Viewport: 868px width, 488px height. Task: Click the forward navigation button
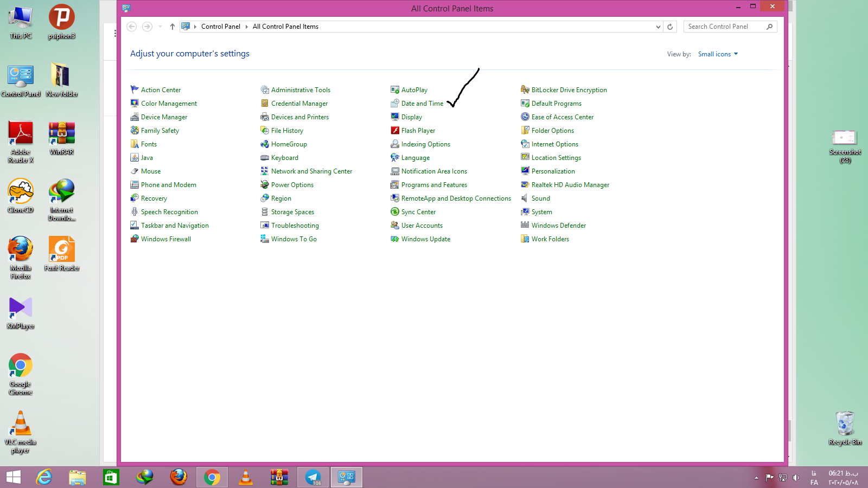(x=147, y=27)
